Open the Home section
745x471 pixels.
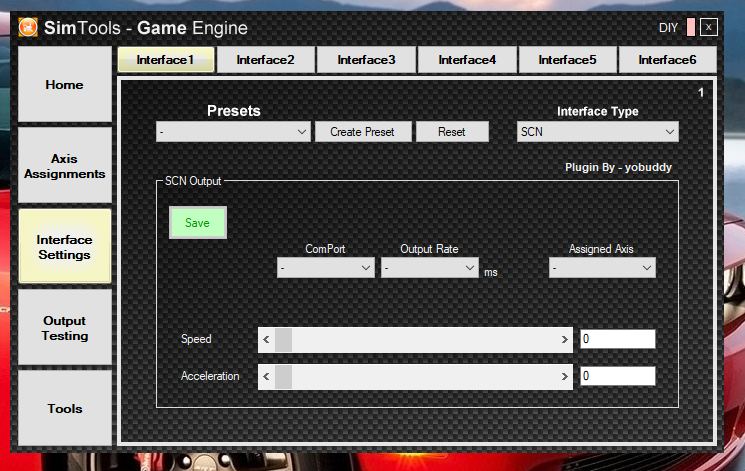(x=65, y=84)
